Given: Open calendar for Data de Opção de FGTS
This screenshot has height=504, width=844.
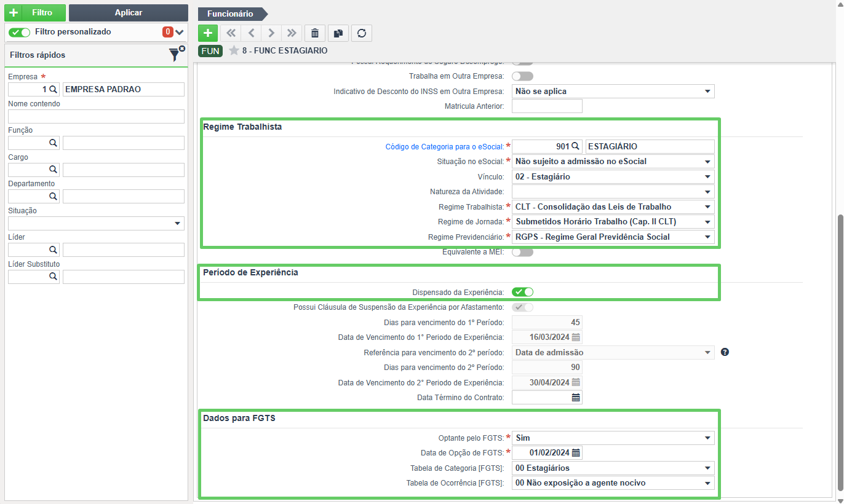Looking at the screenshot, I should [576, 453].
